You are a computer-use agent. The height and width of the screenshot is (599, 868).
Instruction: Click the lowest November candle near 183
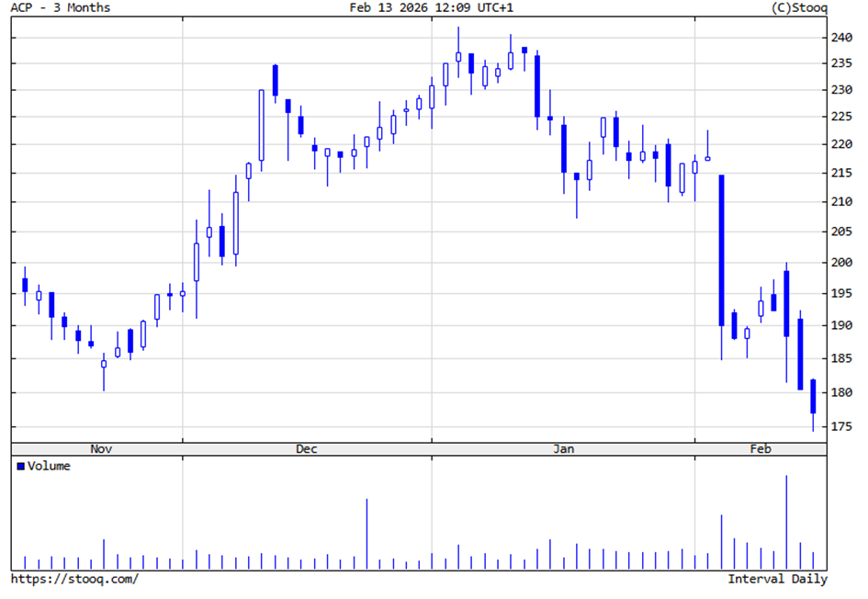click(x=104, y=365)
